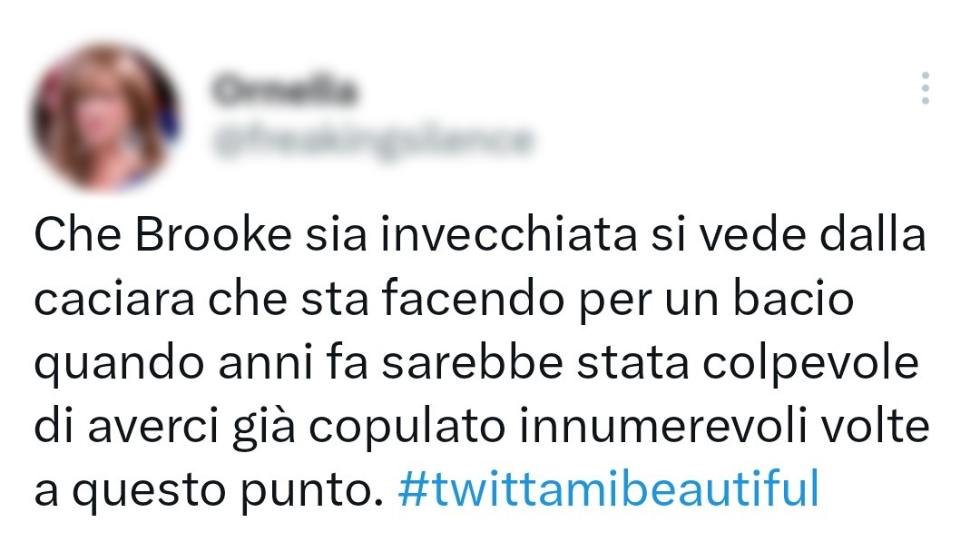Click the word "bacio" in the tweet
Screen dimensions: 980x552
[x=793, y=300]
